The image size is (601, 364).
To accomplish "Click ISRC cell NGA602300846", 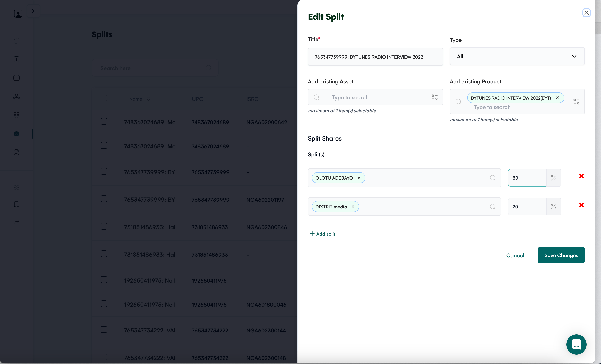I will tap(267, 227).
